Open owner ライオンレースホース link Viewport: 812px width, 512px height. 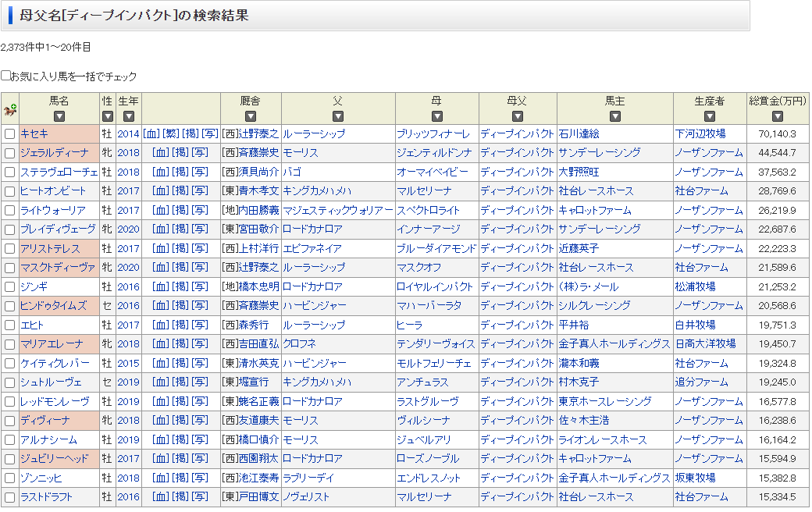click(x=603, y=439)
